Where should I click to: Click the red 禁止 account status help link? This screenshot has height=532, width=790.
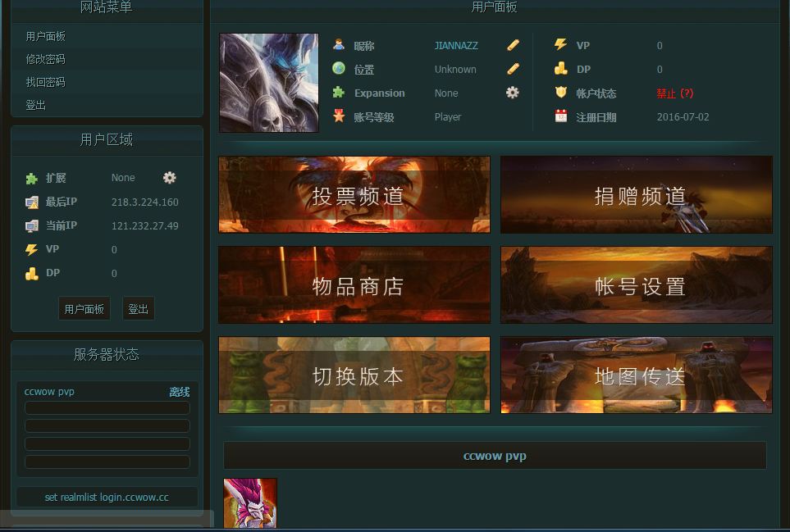(x=674, y=93)
